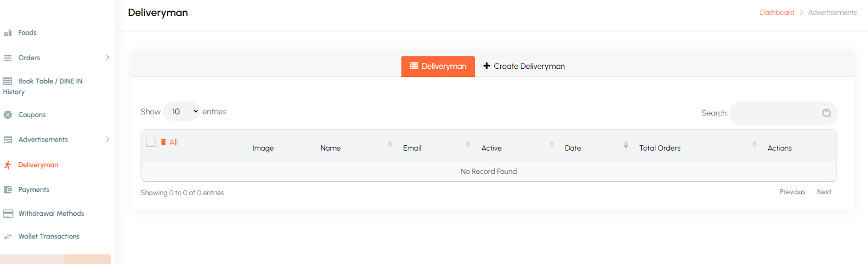The height and width of the screenshot is (264, 868).
Task: Expand the Advertisements sidebar submenu
Action: 107,139
